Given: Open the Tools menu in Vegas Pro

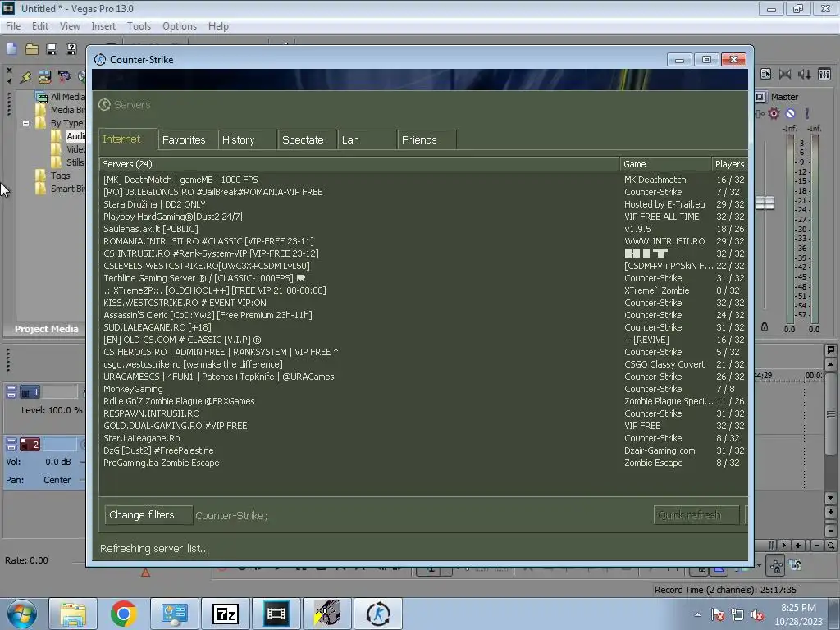Looking at the screenshot, I should pos(139,26).
